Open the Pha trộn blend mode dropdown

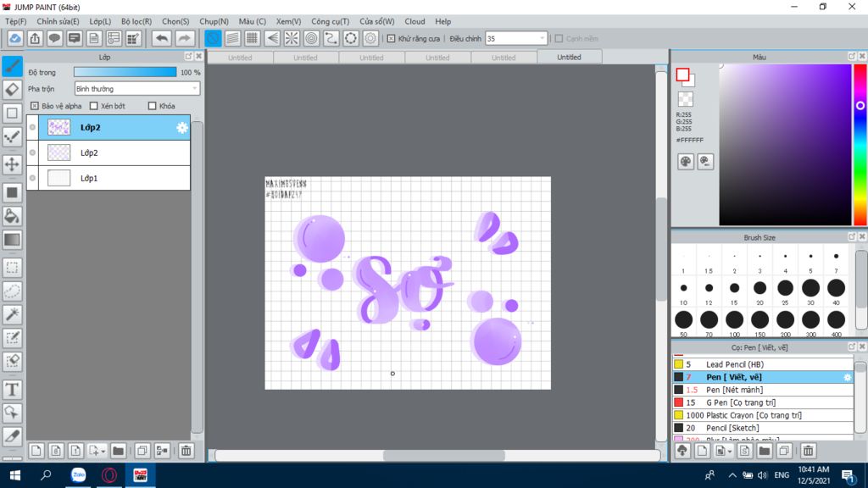(136, 88)
